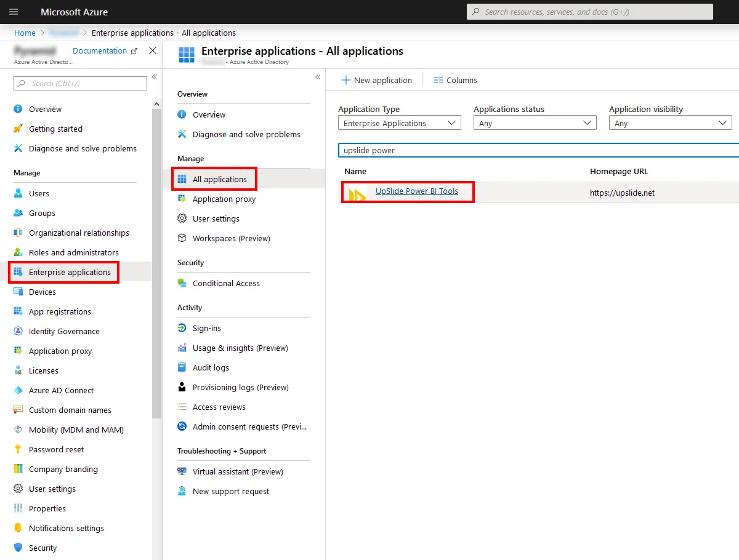Click the Conditional Access shield icon
This screenshot has width=739, height=560.
point(182,283)
